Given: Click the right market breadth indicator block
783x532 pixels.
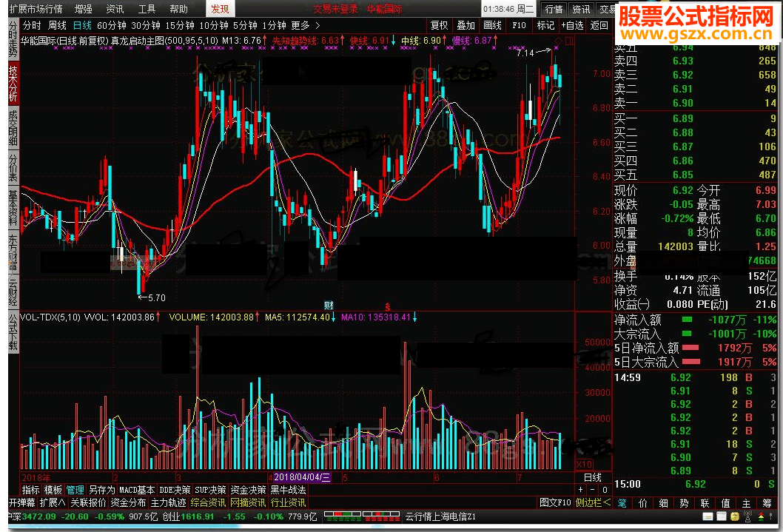Looking at the screenshot, I should pyautogui.click(x=382, y=516).
